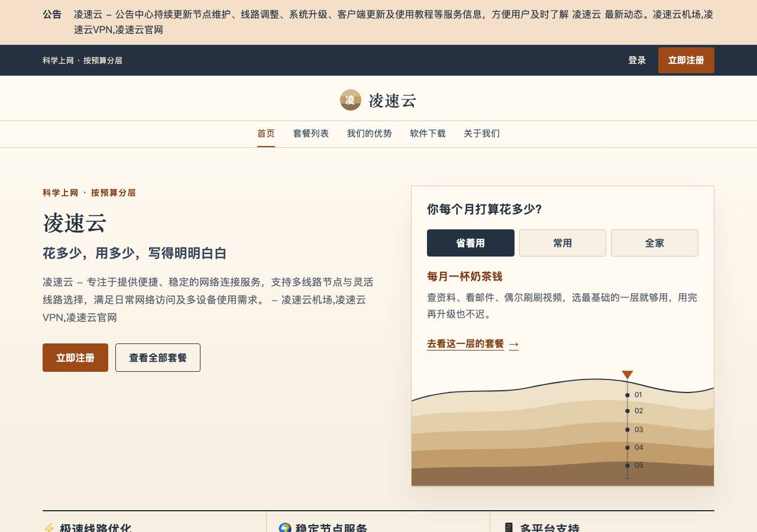Click the 立即注册 button in the top bar
The width and height of the screenshot is (757, 532).
tap(686, 60)
